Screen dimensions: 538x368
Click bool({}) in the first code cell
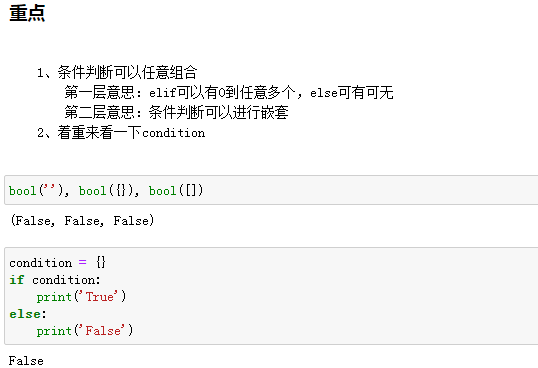(106, 190)
